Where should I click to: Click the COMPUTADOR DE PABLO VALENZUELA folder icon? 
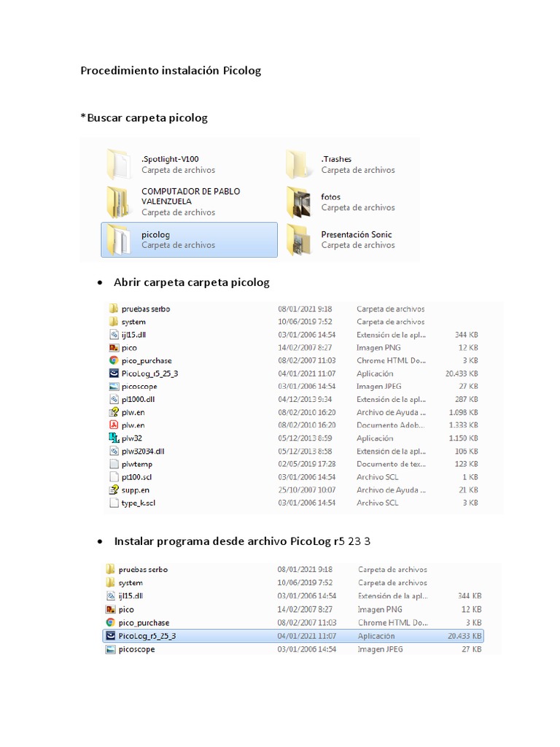pos(118,202)
